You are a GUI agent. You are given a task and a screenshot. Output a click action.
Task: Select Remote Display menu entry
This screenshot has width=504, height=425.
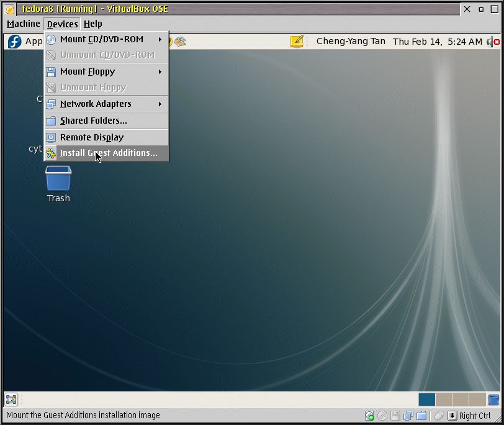[x=106, y=137]
